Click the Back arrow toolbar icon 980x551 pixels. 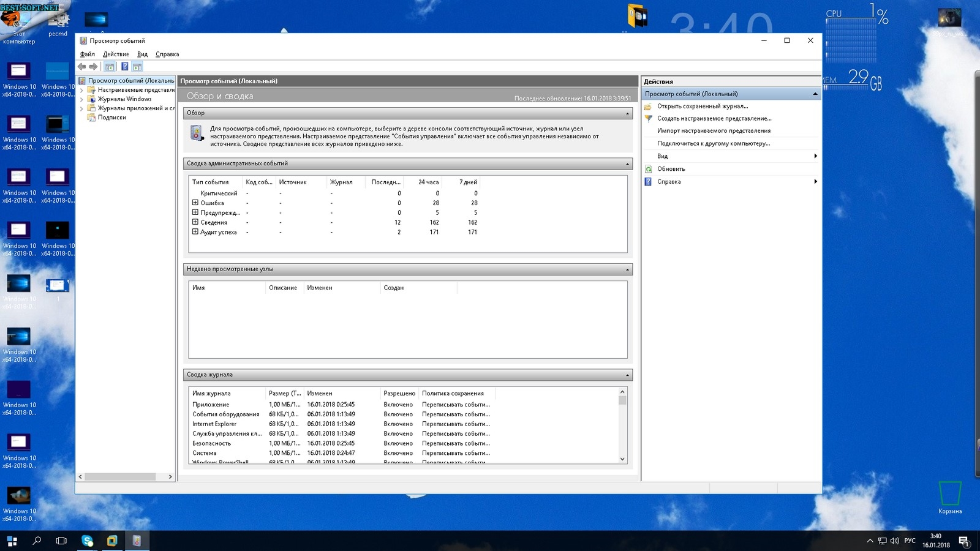click(81, 67)
